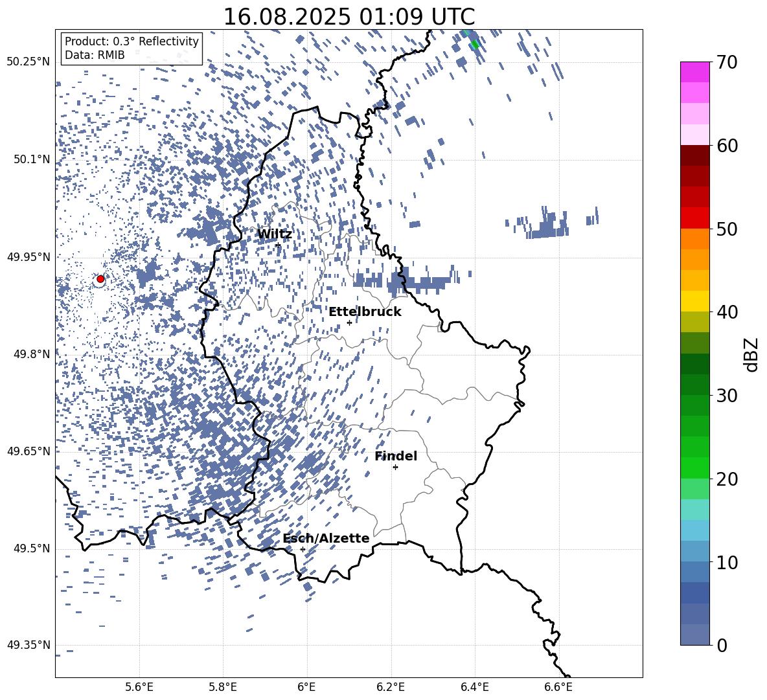Click the Wiltz city label
Screen dimensions: 767x700
tap(275, 234)
